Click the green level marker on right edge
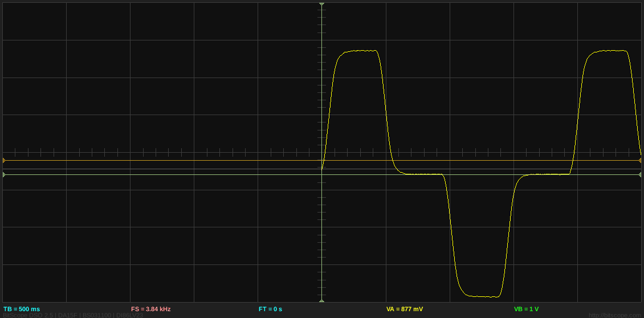Screen dimensions: 644x318 640,175
